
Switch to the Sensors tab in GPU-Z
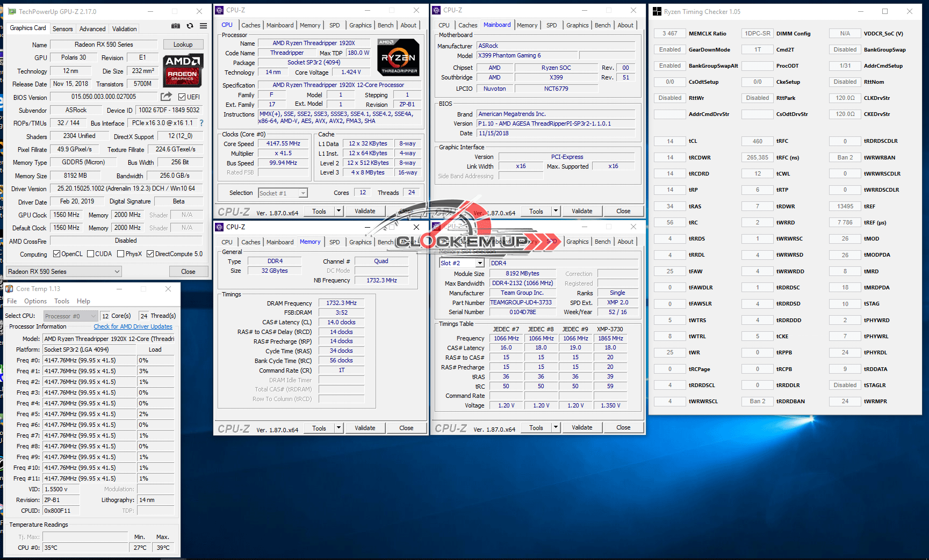click(62, 29)
